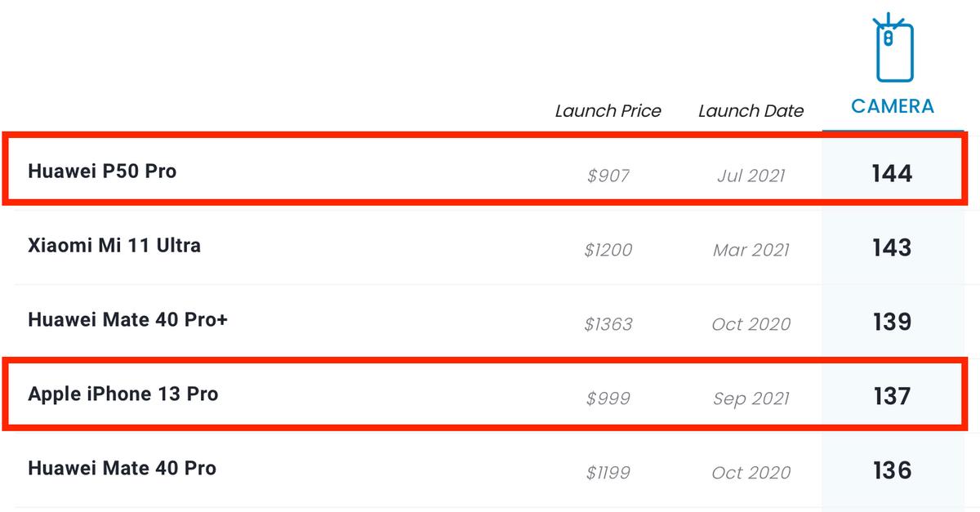This screenshot has height=512, width=980.
Task: Click the camera score 144
Action: 892,173
